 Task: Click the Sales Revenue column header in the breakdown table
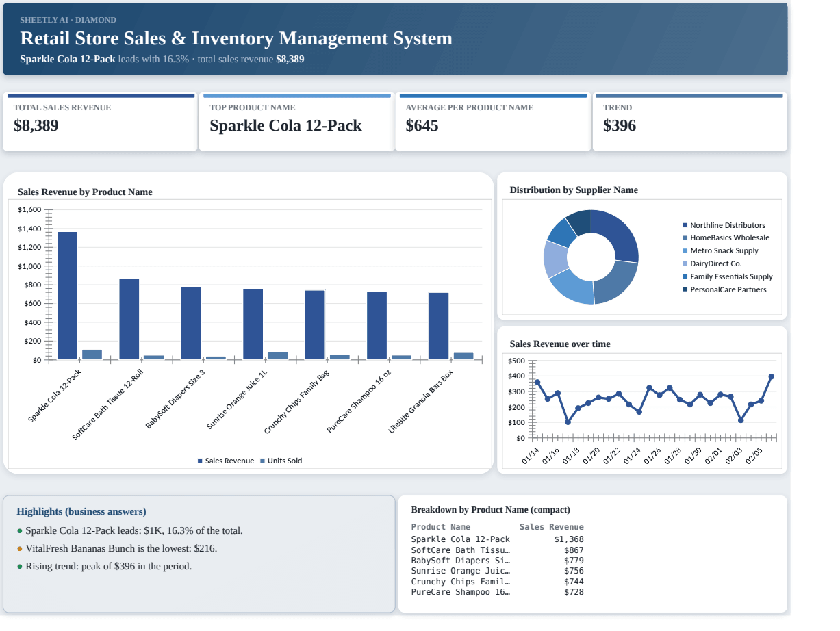tap(552, 527)
